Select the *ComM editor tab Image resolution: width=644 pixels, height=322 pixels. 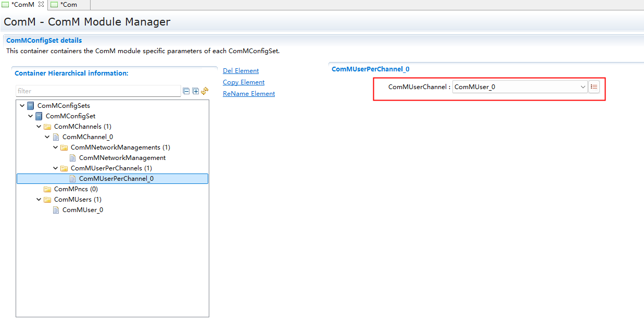tap(22, 5)
